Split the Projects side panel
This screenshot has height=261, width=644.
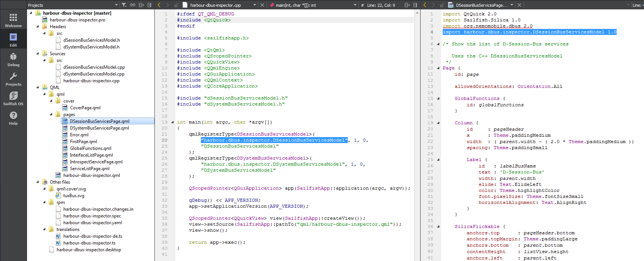tap(142, 5)
